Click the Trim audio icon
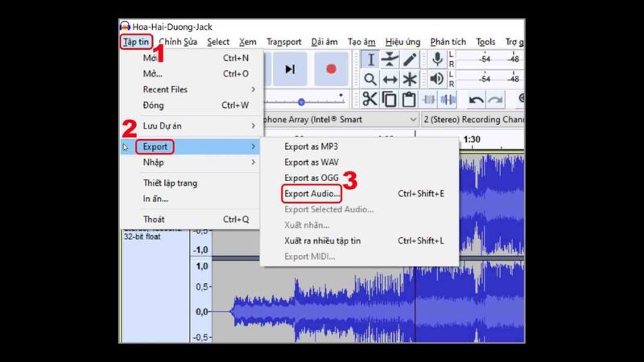 click(x=429, y=99)
